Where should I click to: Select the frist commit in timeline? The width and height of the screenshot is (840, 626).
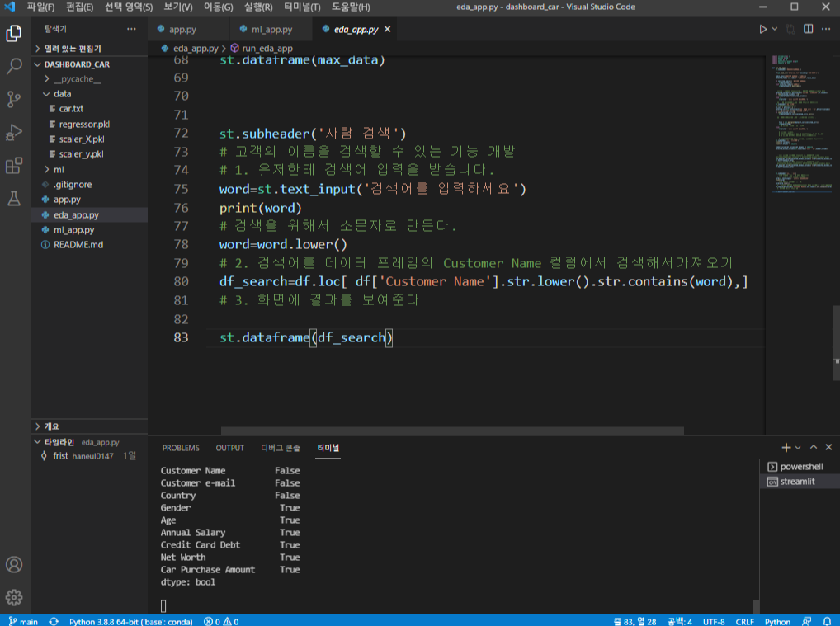click(x=89, y=456)
